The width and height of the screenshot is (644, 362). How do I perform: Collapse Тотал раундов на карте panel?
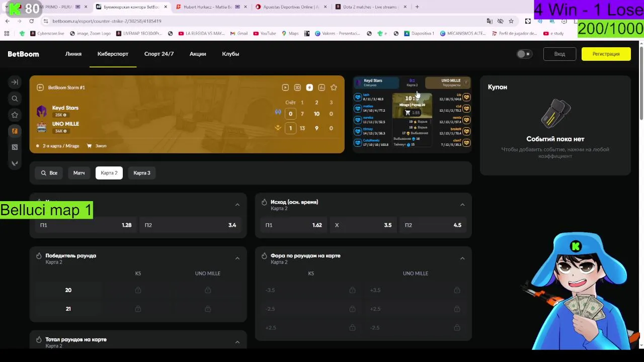coord(237,342)
